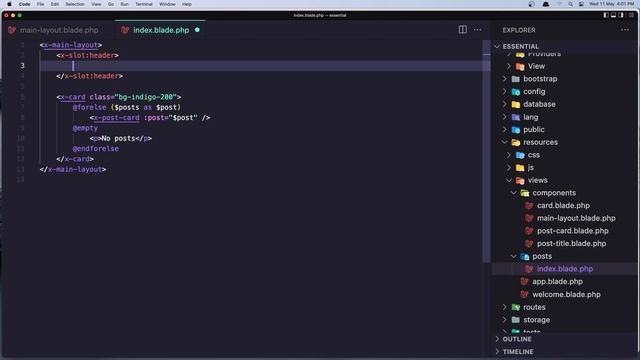Toggle primary sidebar layout icon in title bar
Screen dimensions: 640x360
coord(606,15)
